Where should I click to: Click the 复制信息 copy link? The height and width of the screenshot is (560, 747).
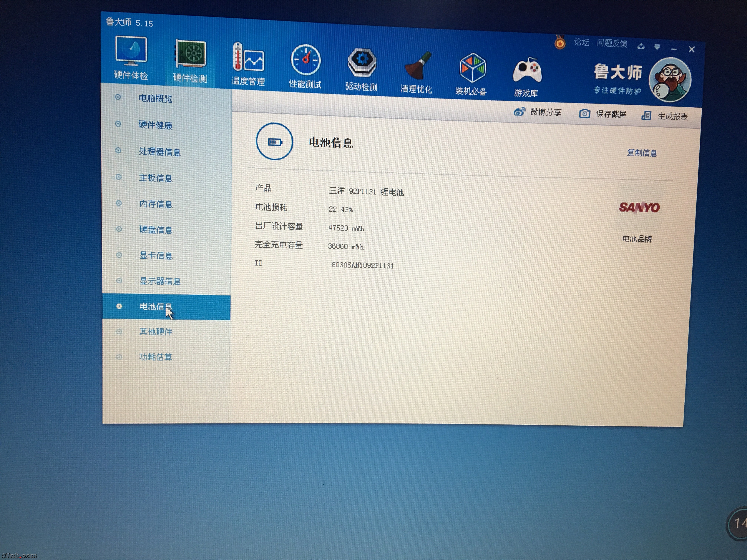pos(642,153)
